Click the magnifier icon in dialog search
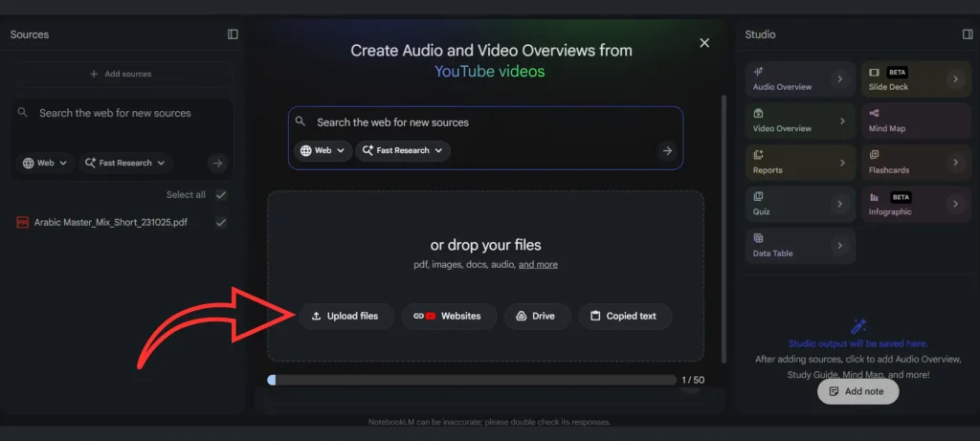 coord(300,121)
